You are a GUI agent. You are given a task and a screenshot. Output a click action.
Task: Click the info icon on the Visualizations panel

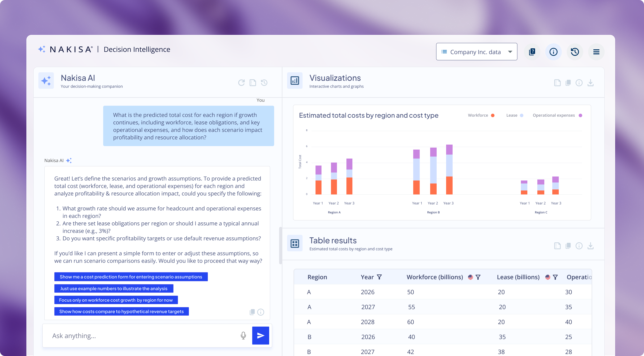579,83
